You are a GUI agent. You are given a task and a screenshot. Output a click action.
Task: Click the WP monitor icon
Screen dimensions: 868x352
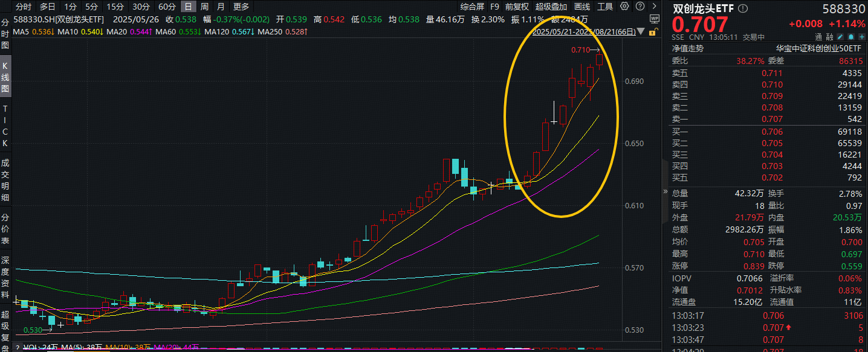tap(655, 19)
